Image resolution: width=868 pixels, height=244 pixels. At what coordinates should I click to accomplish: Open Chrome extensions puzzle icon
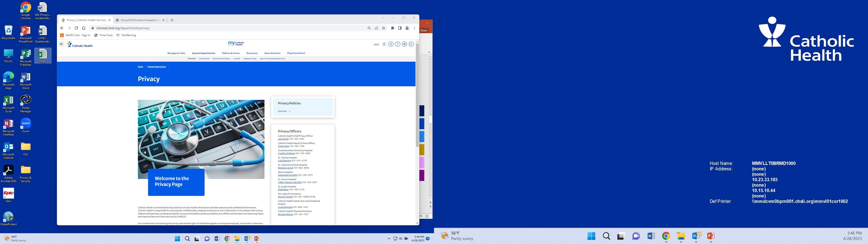(x=393, y=28)
